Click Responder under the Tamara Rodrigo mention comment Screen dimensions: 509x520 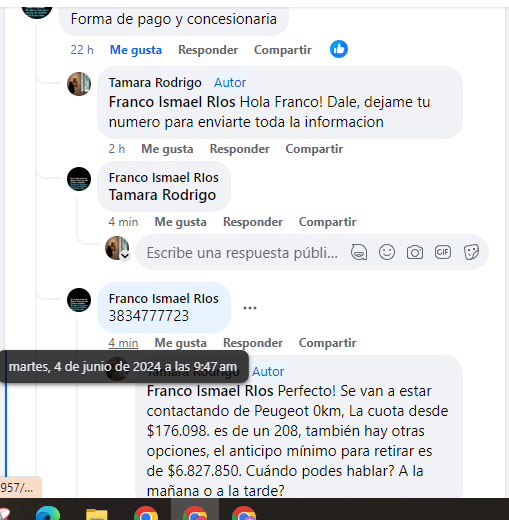coord(253,222)
